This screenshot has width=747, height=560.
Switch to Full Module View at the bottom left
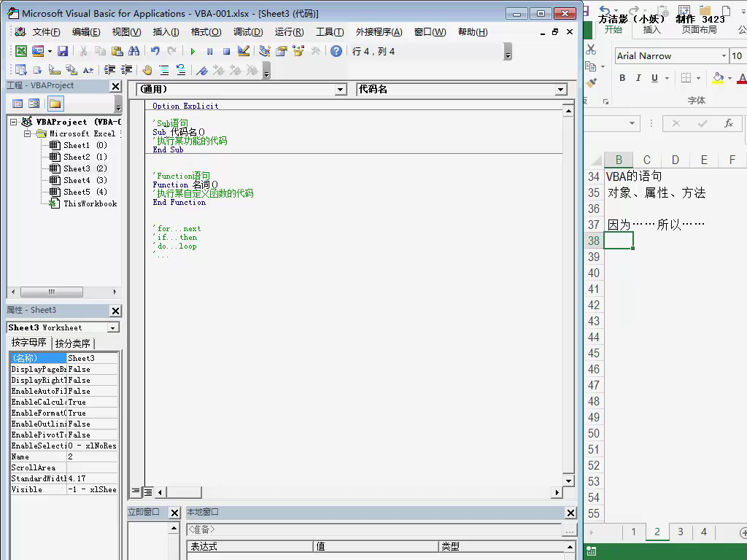point(148,492)
